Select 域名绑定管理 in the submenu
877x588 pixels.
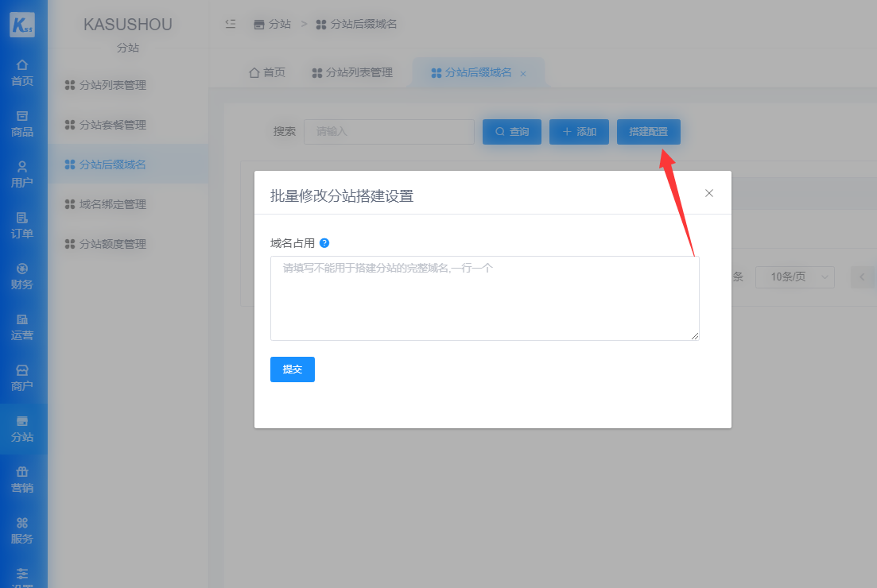click(128, 204)
